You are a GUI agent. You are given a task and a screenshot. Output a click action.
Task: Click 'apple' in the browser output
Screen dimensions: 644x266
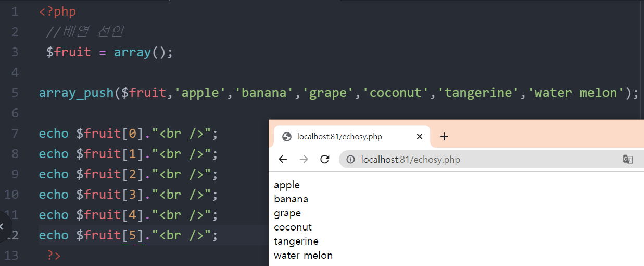point(287,185)
